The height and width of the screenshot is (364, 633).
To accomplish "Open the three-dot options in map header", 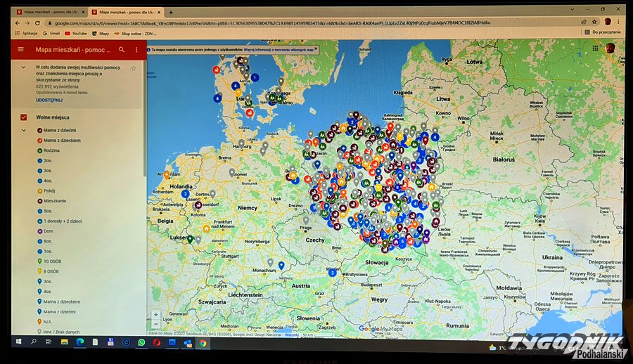I will (136, 50).
